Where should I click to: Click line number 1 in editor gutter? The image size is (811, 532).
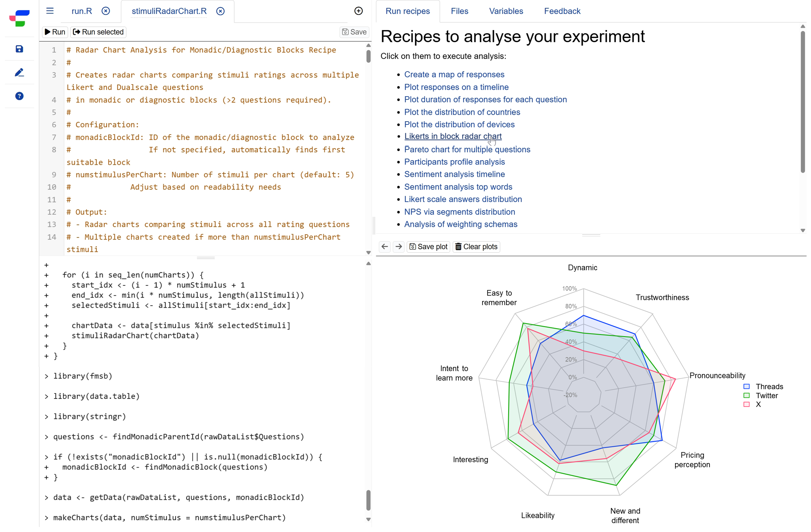(x=54, y=50)
